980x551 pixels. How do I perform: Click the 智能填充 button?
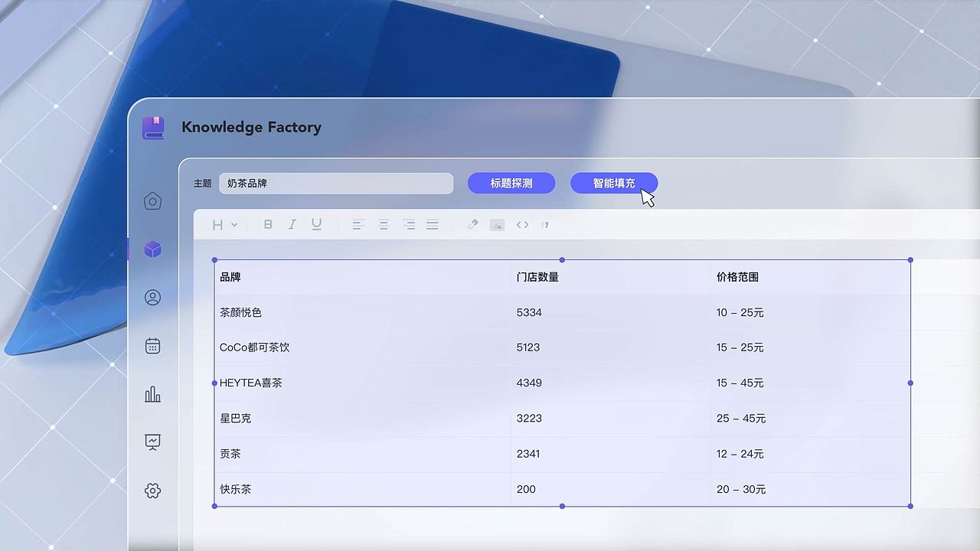(x=614, y=183)
